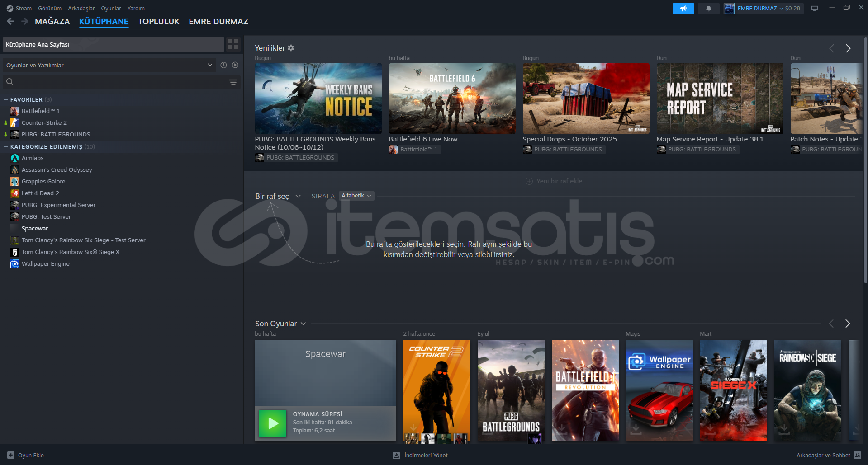Viewport: 868px width, 465px height.
Task: Click the user avatar in title bar
Action: point(729,9)
